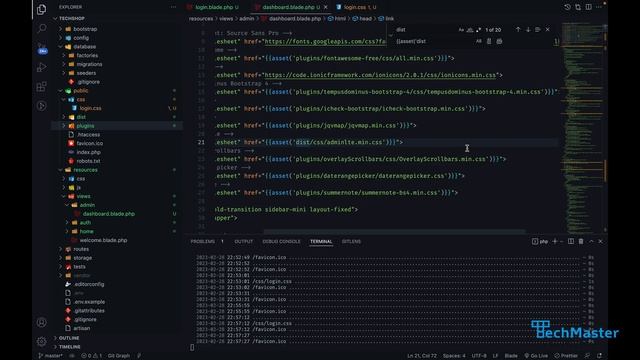Open the Explorer view in activity bar
Screen dimensions: 640x360
click(41, 9)
